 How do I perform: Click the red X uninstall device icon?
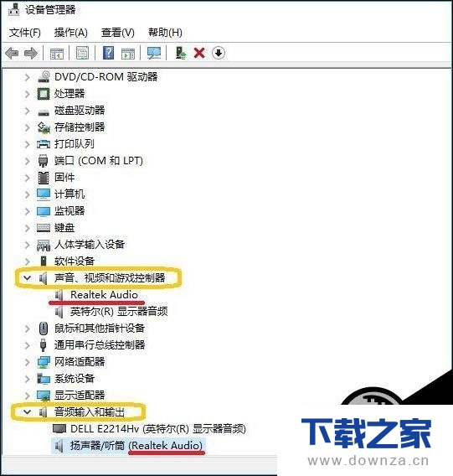[x=199, y=53]
